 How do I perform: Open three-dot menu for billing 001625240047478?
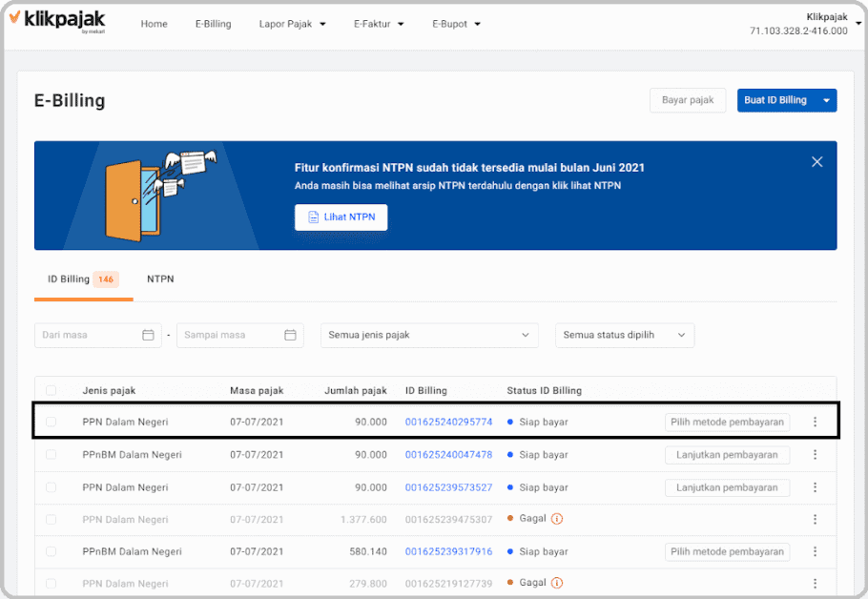815,455
